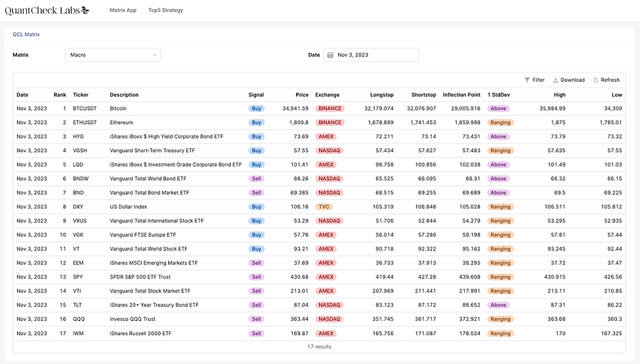Viewport: 640px width, 364px height.
Task: Select the IWM ticker cell
Action: [x=78, y=333]
